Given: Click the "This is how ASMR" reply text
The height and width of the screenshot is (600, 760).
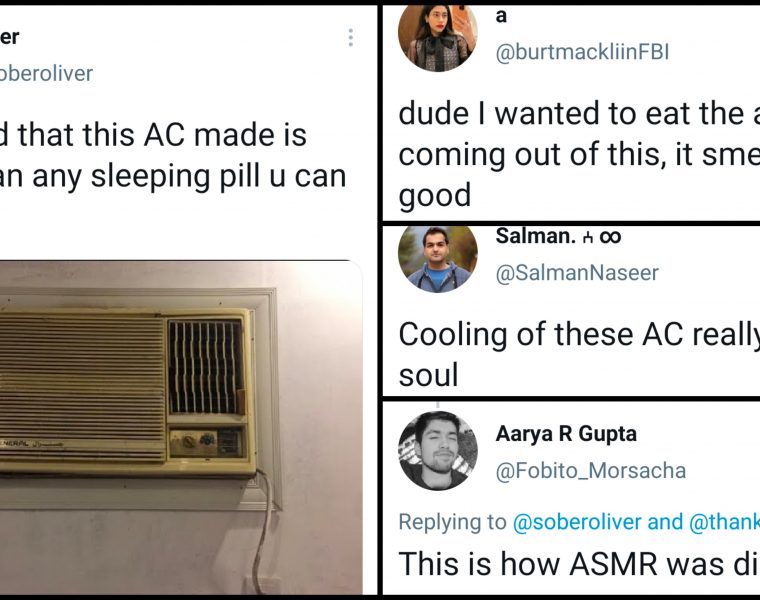Looking at the screenshot, I should (579, 564).
